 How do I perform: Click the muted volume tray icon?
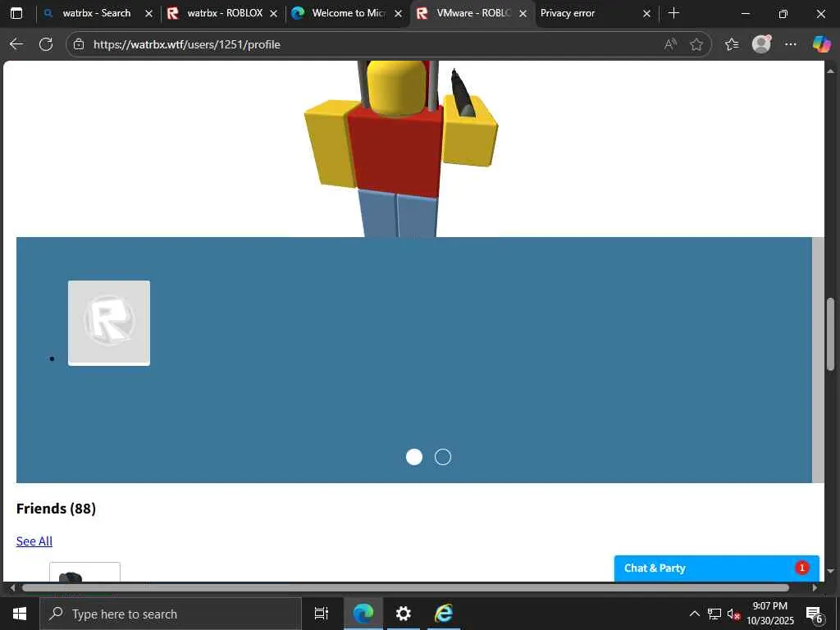click(733, 614)
